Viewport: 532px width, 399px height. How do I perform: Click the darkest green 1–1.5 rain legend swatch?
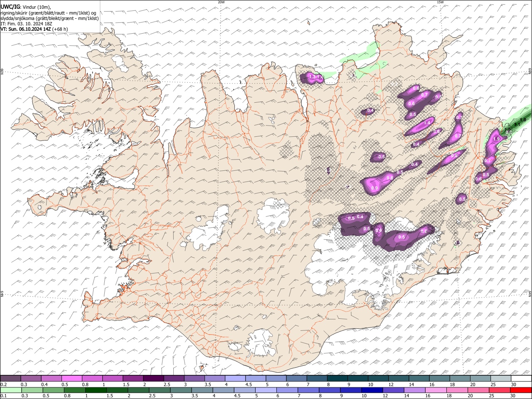(96, 390)
